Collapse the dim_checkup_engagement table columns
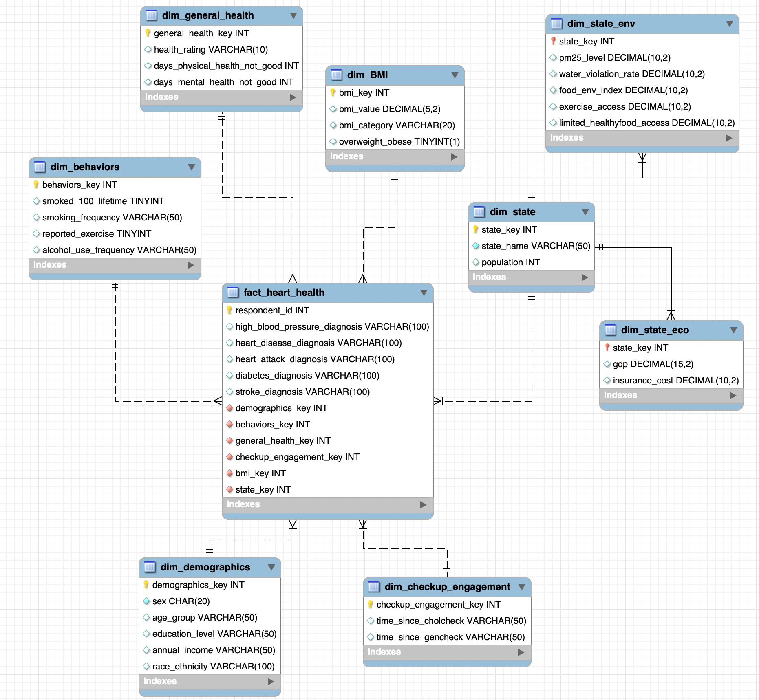The image size is (759, 700). click(521, 587)
